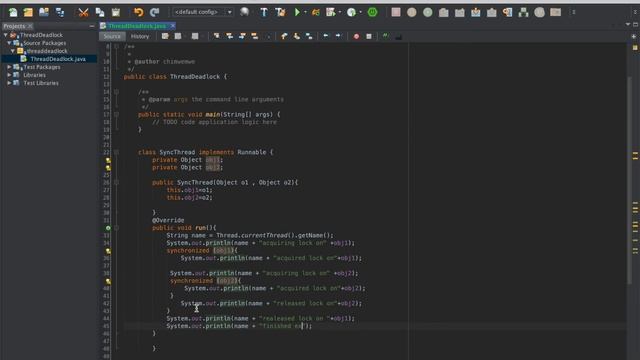Click editor toolbar Last Edit icon
Image resolution: width=640 pixels, height=360 pixels.
tap(165, 36)
